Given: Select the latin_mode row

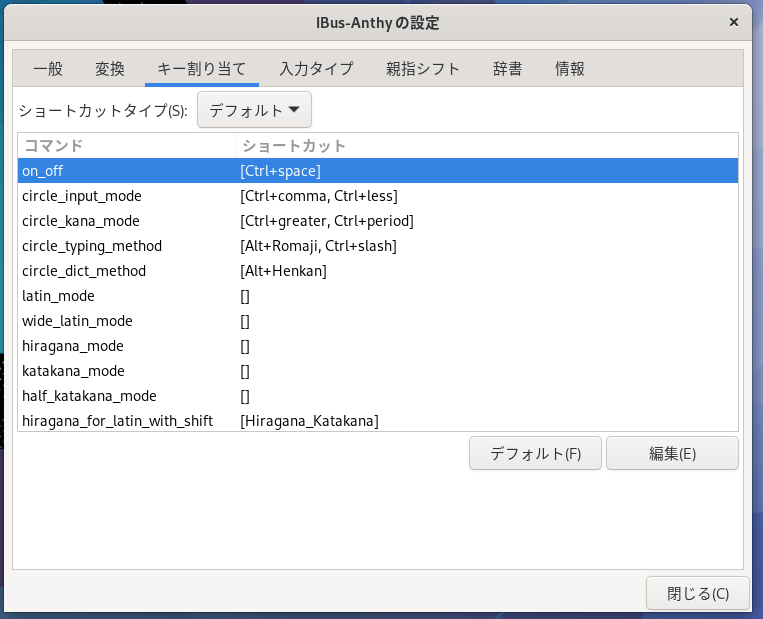Looking at the screenshot, I should [x=378, y=296].
